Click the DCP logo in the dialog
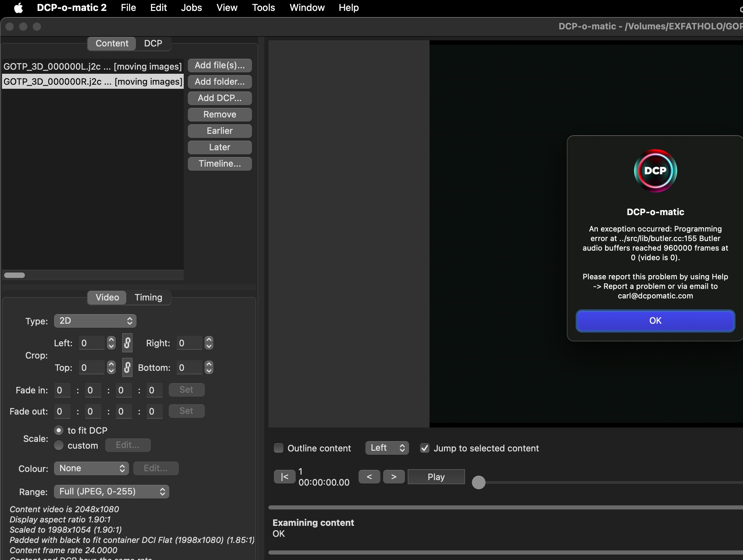 (655, 171)
